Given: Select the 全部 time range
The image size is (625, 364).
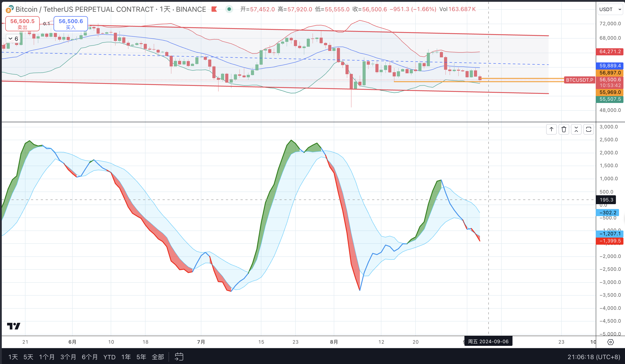Looking at the screenshot, I should (158, 357).
